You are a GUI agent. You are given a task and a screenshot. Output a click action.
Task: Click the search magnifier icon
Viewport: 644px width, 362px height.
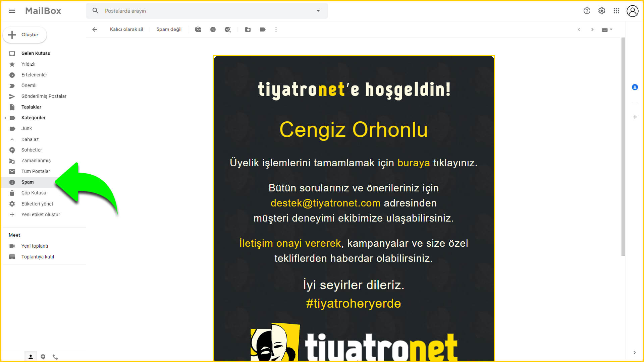point(95,11)
